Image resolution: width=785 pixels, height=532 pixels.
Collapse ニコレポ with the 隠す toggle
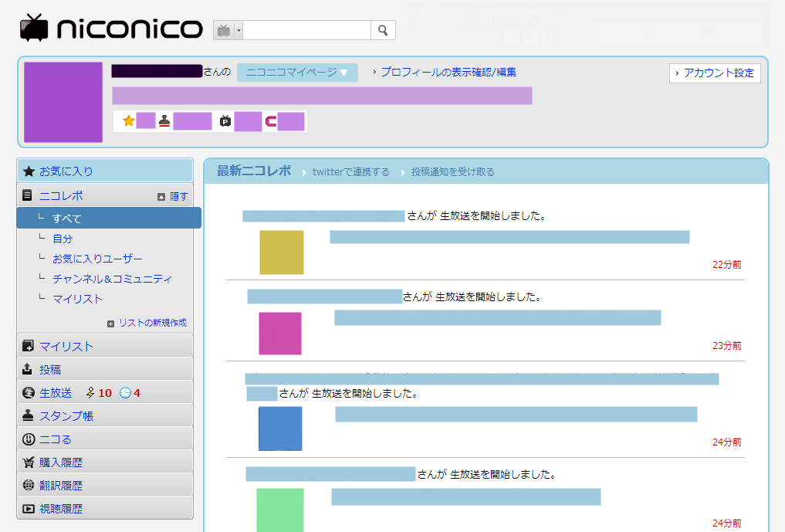coord(173,196)
